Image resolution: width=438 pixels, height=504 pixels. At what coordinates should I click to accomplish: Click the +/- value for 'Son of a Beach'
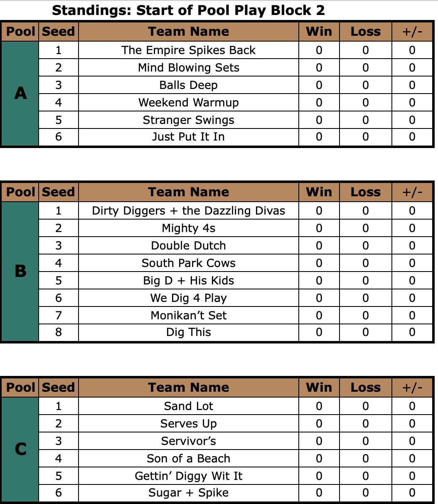coord(412,459)
